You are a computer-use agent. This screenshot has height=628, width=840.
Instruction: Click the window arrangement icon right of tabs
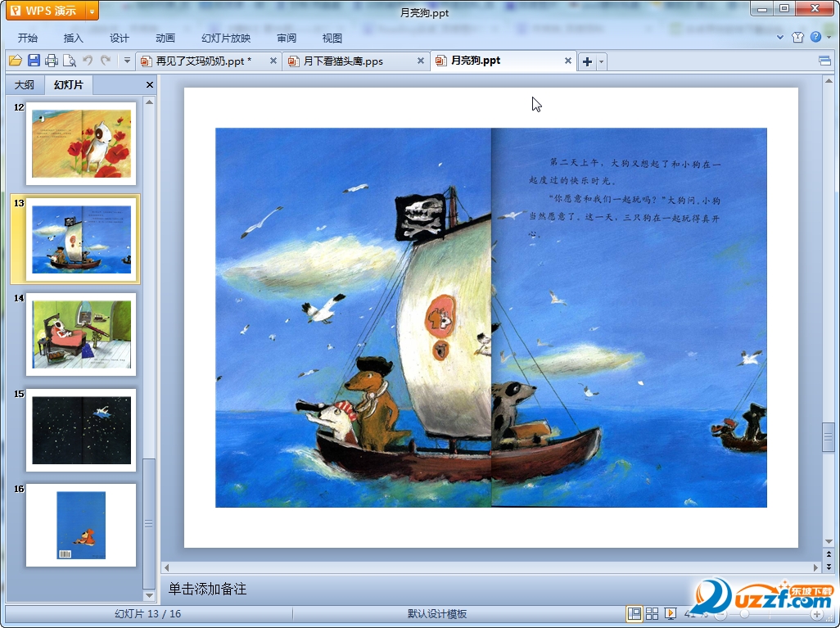[825, 61]
